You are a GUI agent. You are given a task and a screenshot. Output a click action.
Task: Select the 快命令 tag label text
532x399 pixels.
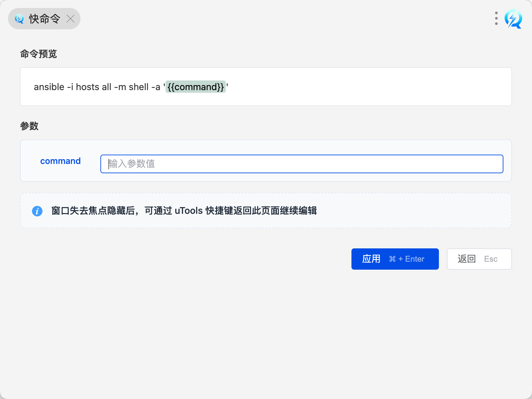[x=44, y=19]
